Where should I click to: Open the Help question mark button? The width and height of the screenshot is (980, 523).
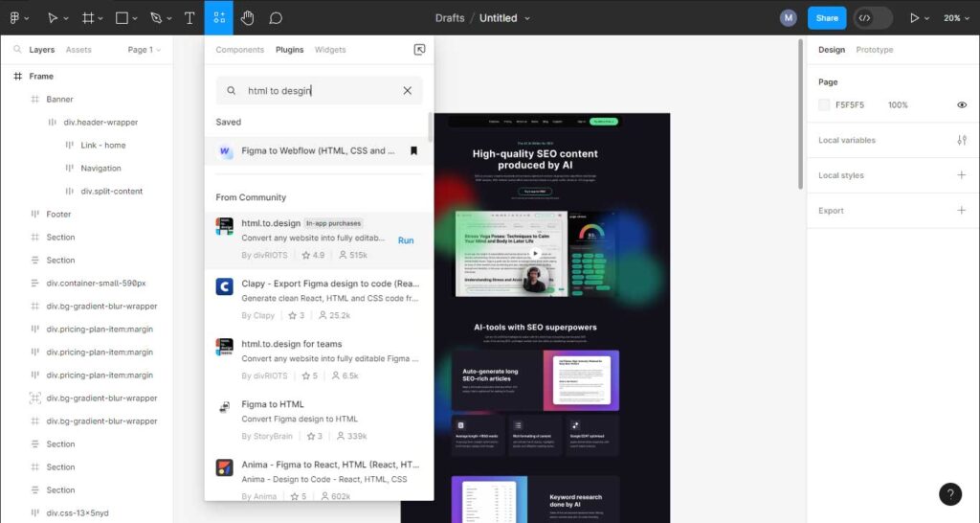[x=950, y=494]
